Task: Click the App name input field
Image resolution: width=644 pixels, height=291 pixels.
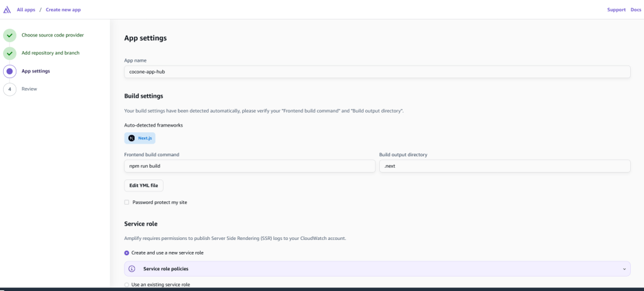Action: (377, 72)
